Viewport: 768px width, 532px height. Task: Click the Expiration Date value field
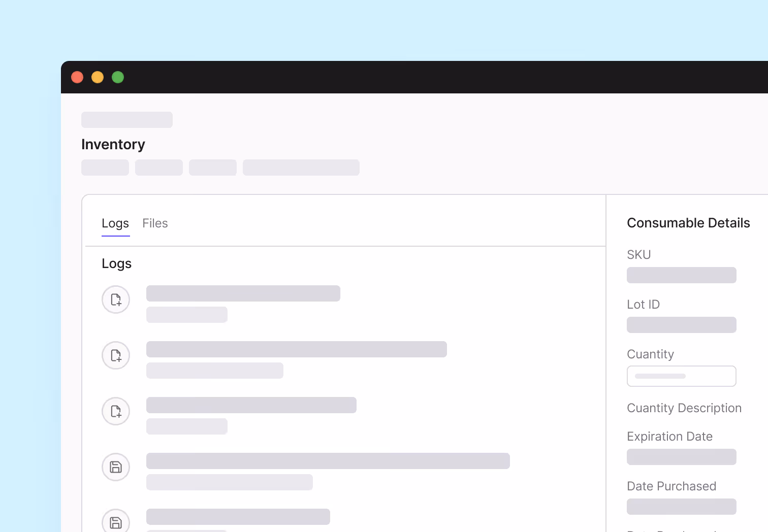point(681,457)
